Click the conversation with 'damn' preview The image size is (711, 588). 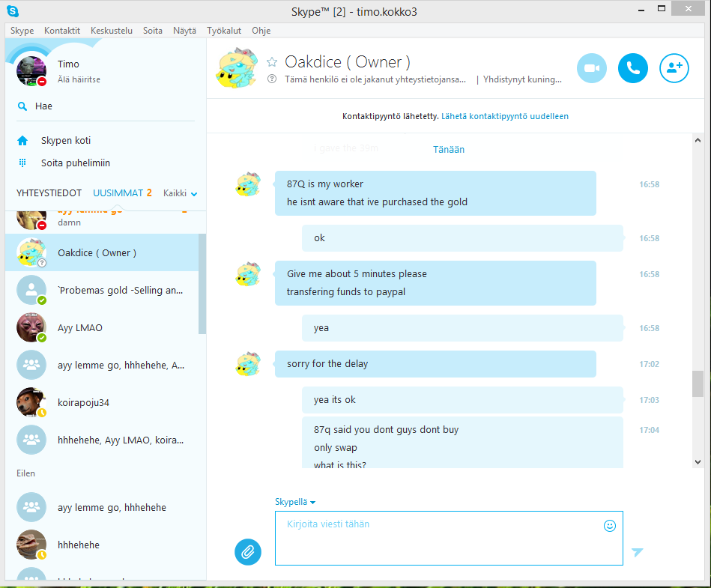click(102, 222)
